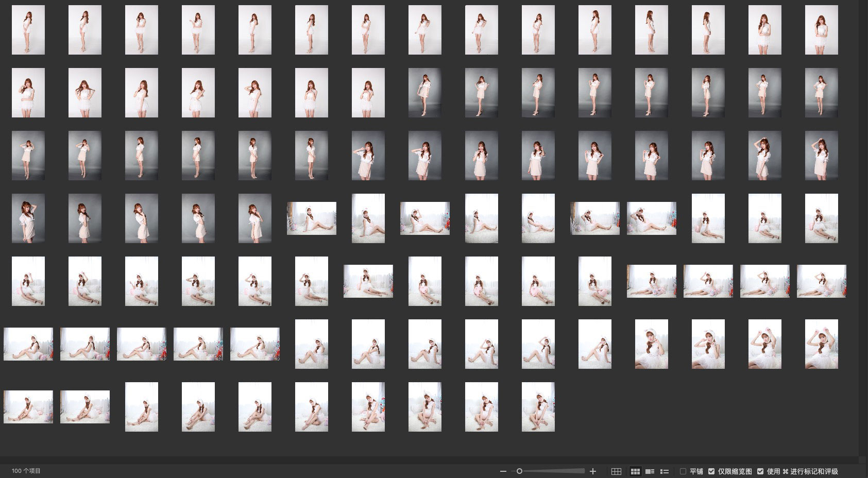The image size is (868, 478).
Task: Click the plus icon to enlarge thumbnails
Action: 593,471
